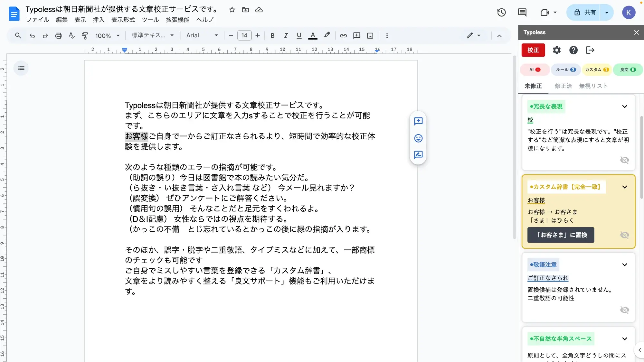Toggle the カスタム filter chip
Image resolution: width=644 pixels, height=362 pixels.
[597, 70]
